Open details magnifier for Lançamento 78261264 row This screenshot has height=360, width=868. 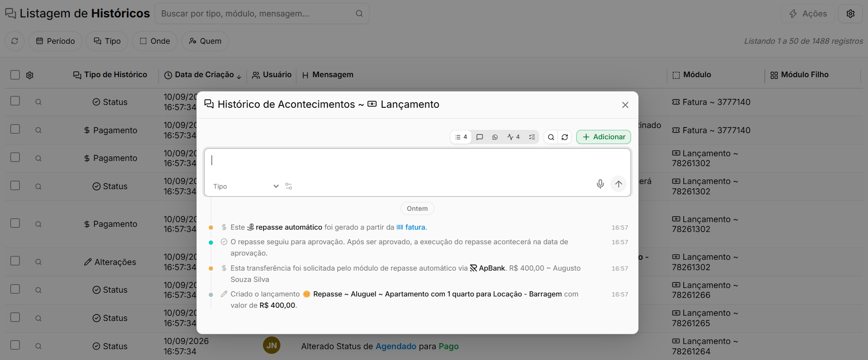click(x=39, y=346)
